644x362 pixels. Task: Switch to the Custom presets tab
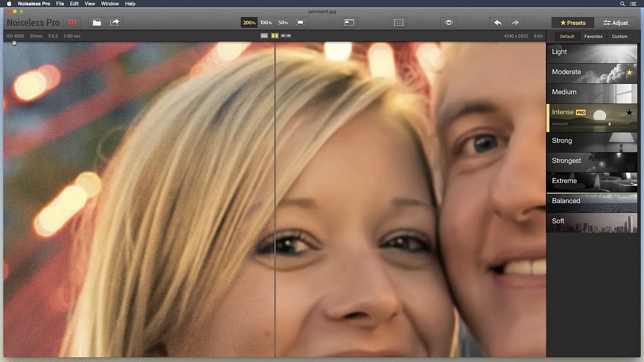pos(619,36)
